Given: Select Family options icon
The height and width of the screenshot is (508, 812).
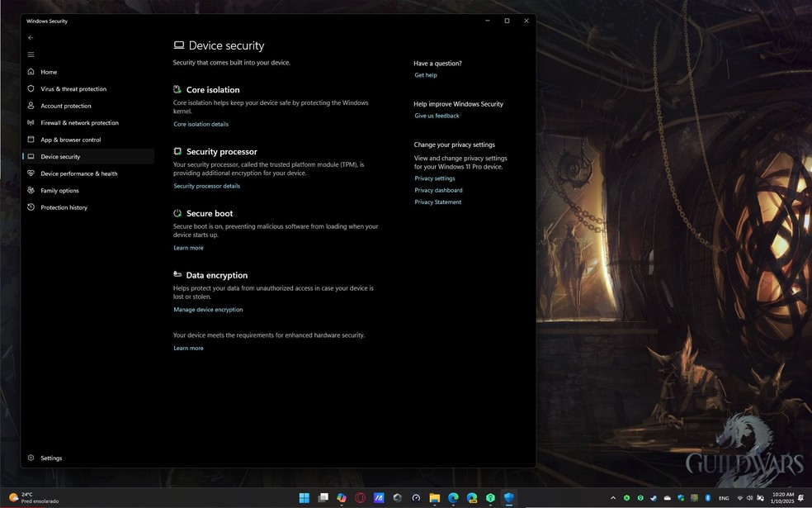Looking at the screenshot, I should coord(31,190).
